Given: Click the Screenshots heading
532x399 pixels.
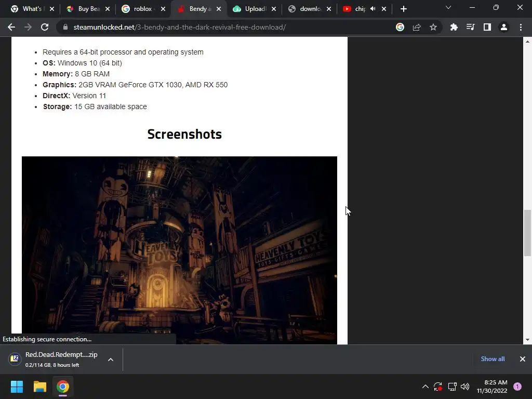Looking at the screenshot, I should pos(184,135).
